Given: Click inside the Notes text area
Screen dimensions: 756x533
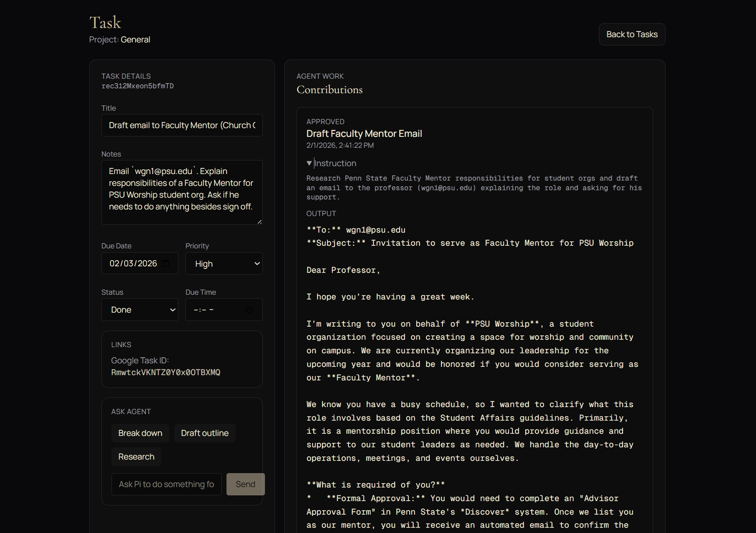Looking at the screenshot, I should [x=182, y=192].
